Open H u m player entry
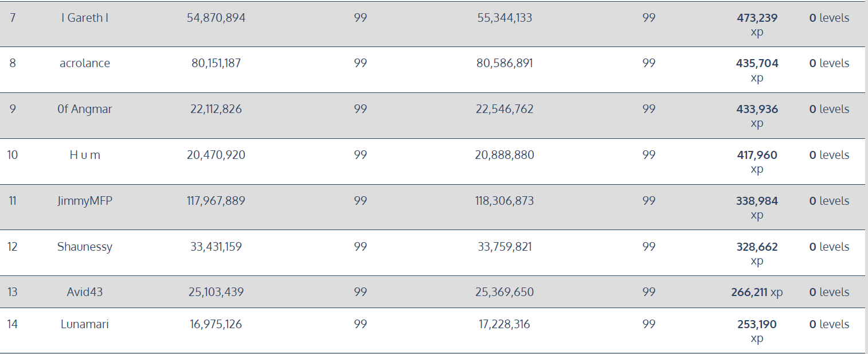Viewport: 868px width, 354px height. pos(85,155)
